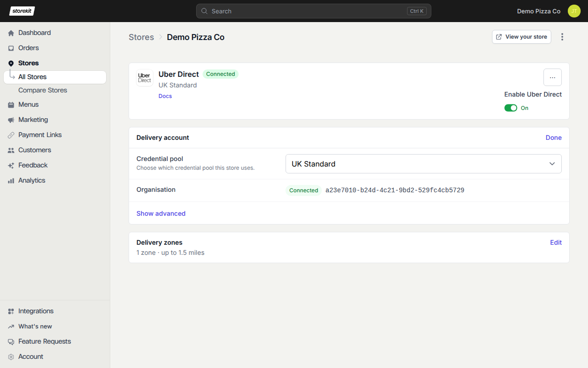The height and width of the screenshot is (368, 588).
Task: Click the Connected badge beside Uber Direct
Action: tap(220, 74)
